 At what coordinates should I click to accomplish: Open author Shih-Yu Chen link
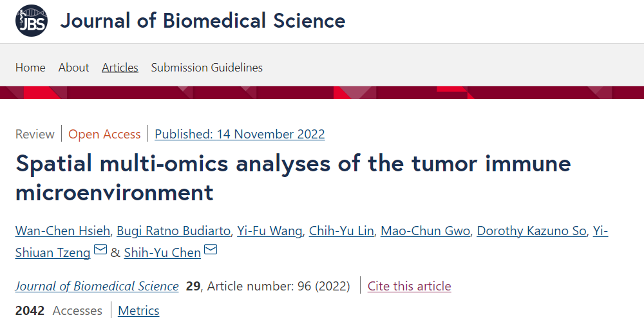[x=162, y=252]
